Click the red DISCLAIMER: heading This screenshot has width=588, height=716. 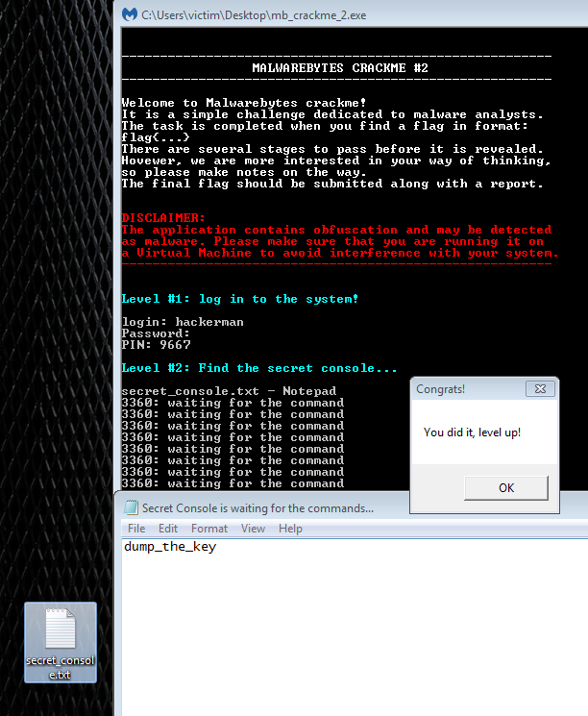click(x=163, y=218)
